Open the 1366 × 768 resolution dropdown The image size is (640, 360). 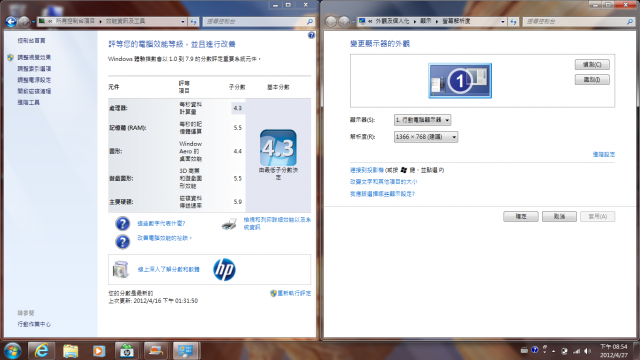tap(426, 137)
